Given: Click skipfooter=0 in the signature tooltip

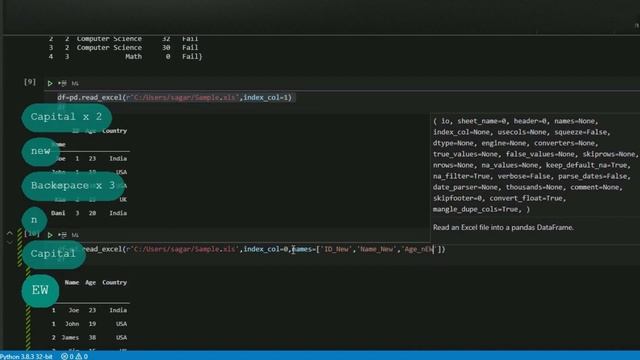Looking at the screenshot, I should [x=458, y=198].
